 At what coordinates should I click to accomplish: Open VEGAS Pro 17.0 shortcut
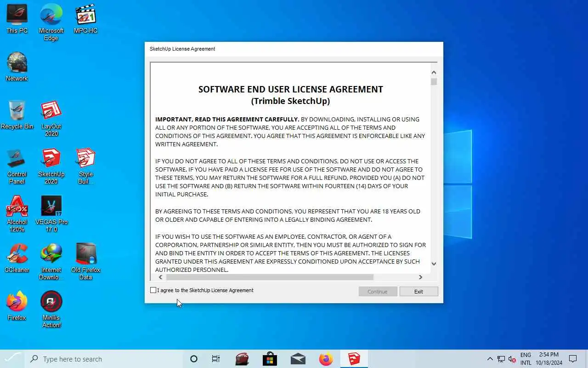51,214
